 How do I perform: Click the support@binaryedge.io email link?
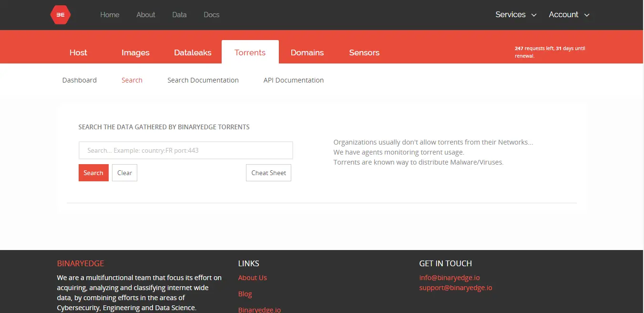tap(456, 288)
